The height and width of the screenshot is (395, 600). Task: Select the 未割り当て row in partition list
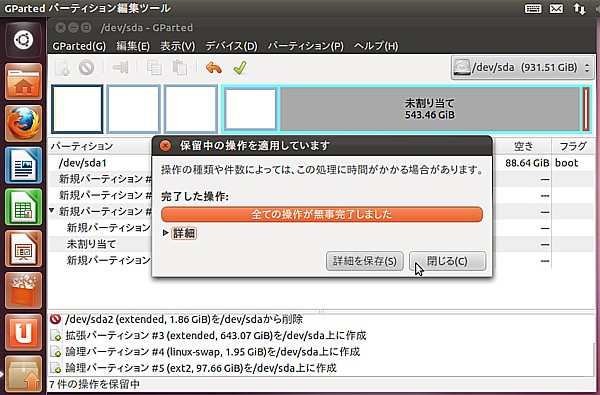91,244
